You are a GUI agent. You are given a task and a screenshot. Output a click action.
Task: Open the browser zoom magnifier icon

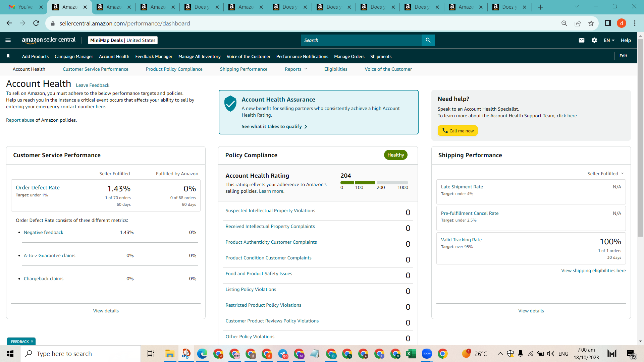[x=564, y=23]
